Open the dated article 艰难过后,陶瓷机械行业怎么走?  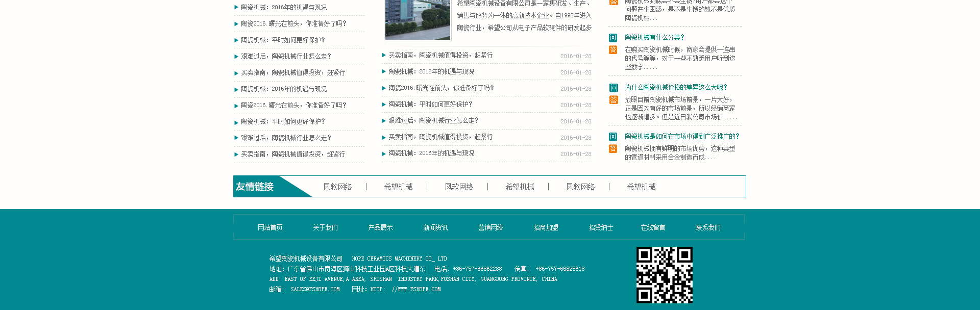pos(433,121)
